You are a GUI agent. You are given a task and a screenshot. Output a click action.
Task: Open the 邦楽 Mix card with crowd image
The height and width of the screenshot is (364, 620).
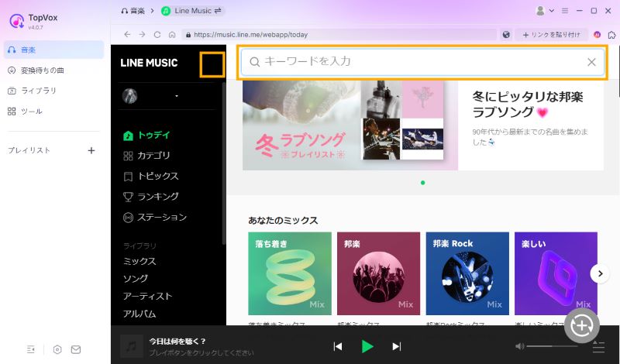pyautogui.click(x=378, y=273)
